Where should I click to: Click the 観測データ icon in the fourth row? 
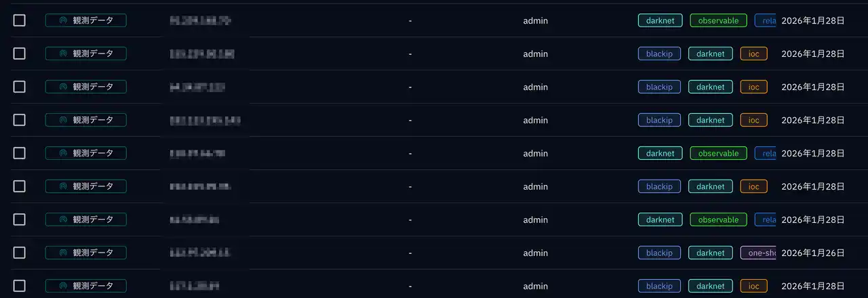[x=64, y=120]
